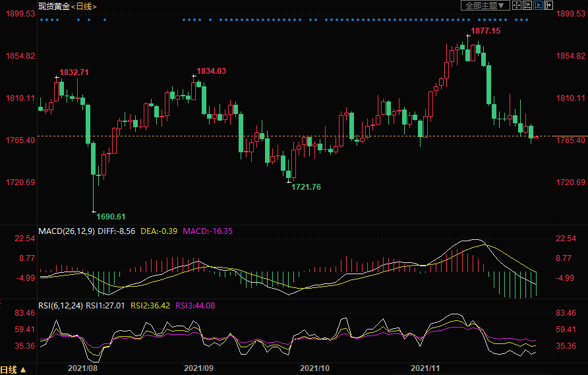The image size is (588, 375).
Task: Select the RSI(6,12,24) indicator label
Action: (x=61, y=306)
